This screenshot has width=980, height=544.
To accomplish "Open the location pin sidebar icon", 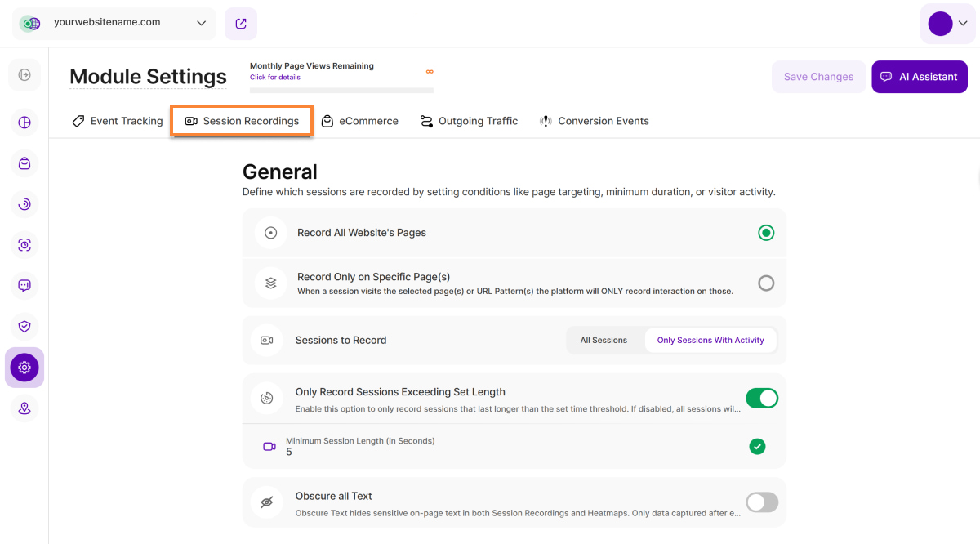I will coord(24,408).
